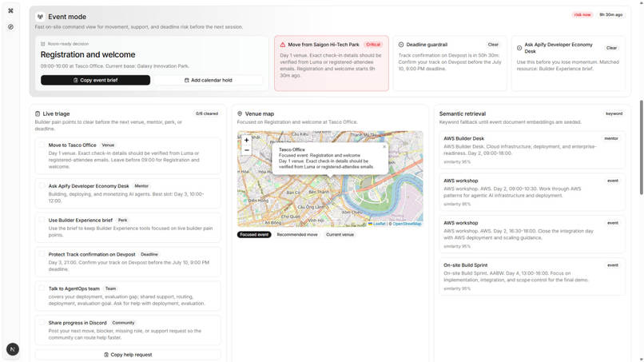Check the Move to Tasco Office item

(x=42, y=145)
